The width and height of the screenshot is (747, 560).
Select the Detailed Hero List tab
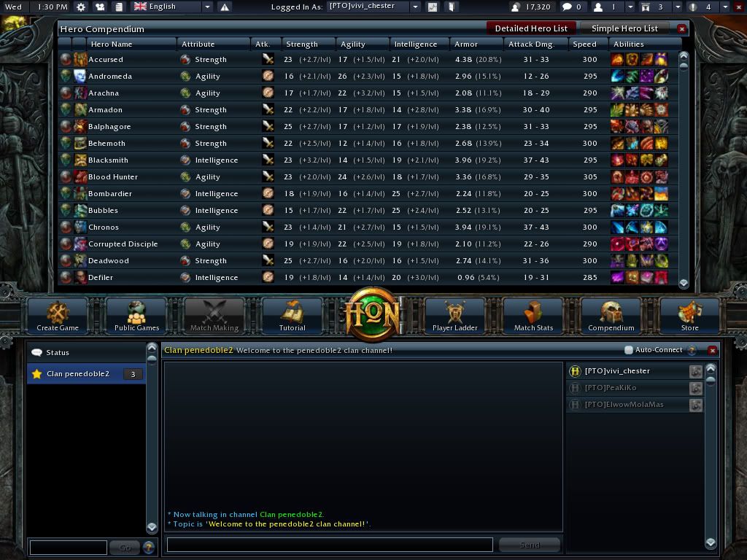tap(530, 28)
